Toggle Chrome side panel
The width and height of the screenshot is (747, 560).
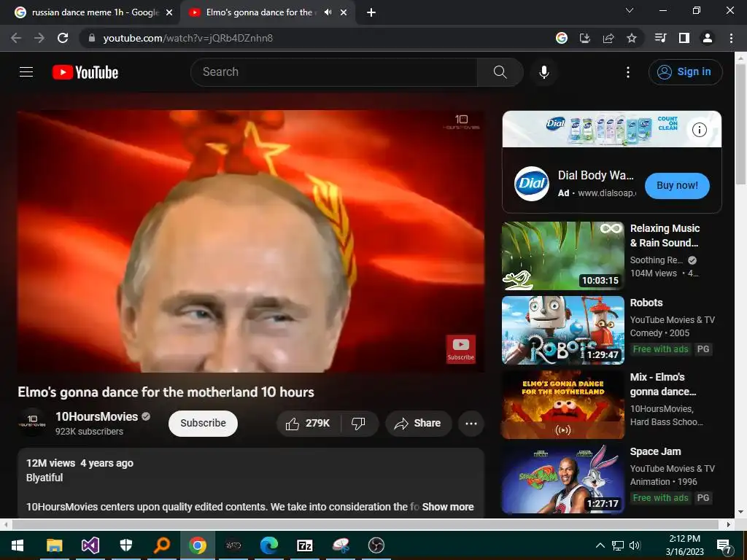[x=684, y=38]
